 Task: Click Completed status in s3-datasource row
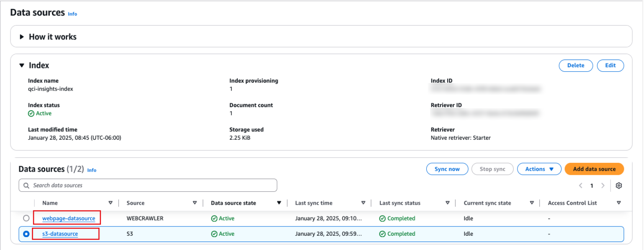pyautogui.click(x=397, y=234)
